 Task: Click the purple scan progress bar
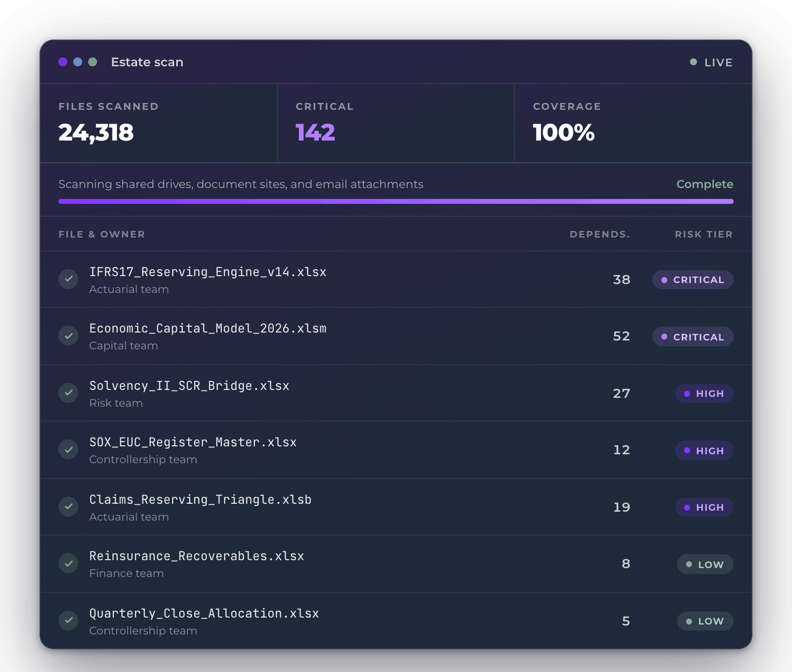[396, 201]
